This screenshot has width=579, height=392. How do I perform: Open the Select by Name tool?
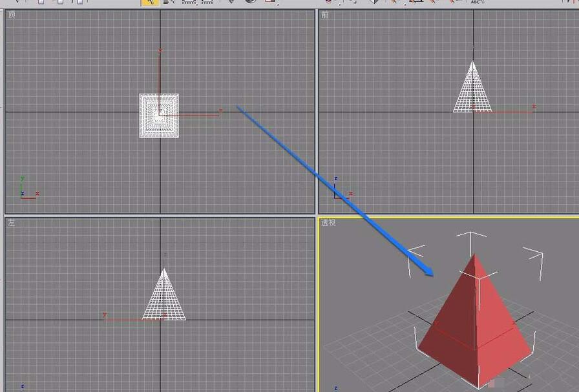point(169,2)
